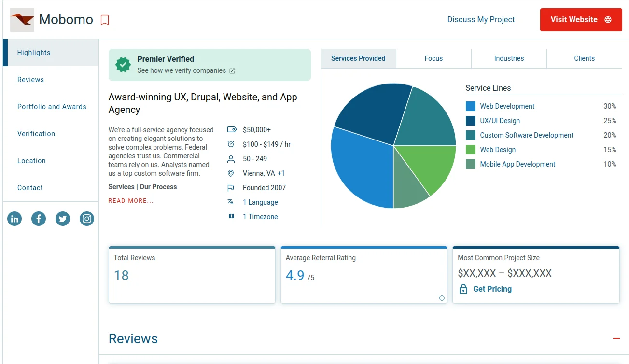The width and height of the screenshot is (629, 364).
Task: Click the 50 - 249 employees text
Action: pyautogui.click(x=255, y=159)
